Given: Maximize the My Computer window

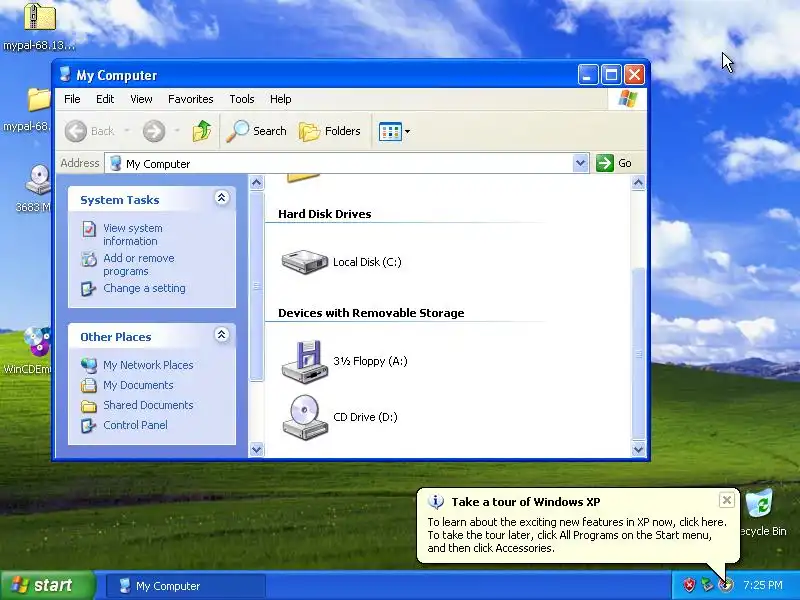Looking at the screenshot, I should pos(611,75).
